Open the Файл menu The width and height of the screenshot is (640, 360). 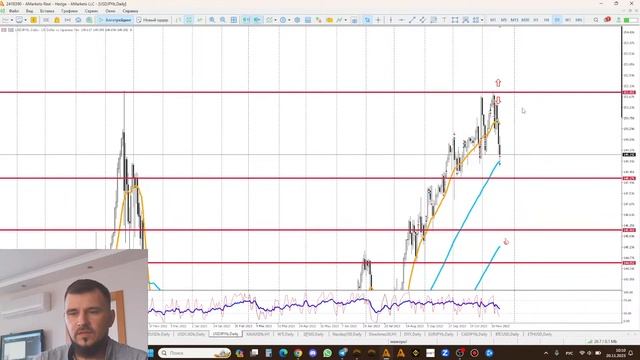point(13,11)
